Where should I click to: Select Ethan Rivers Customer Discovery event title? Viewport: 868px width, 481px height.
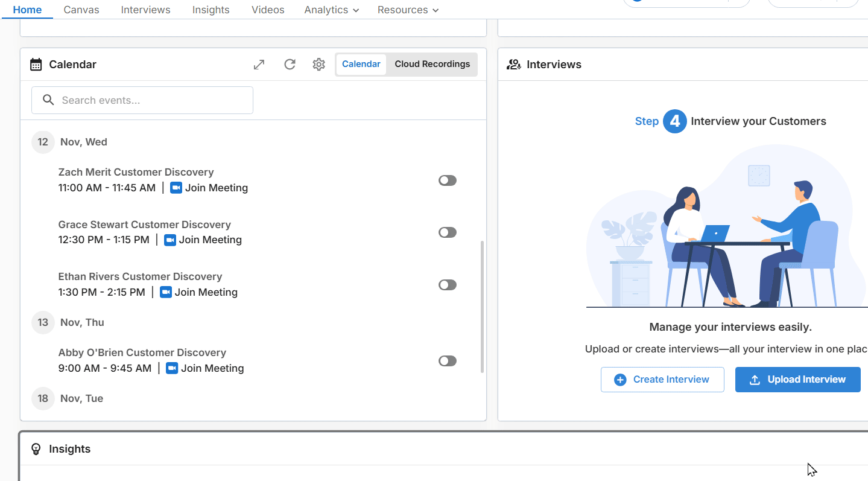(140, 276)
